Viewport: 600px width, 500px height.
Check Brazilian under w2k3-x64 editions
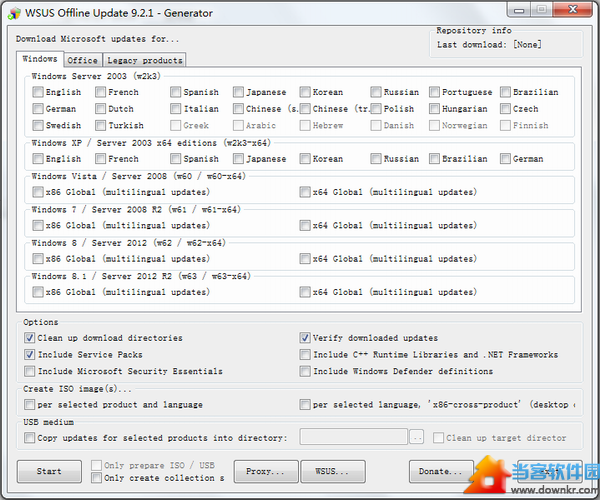click(x=434, y=158)
